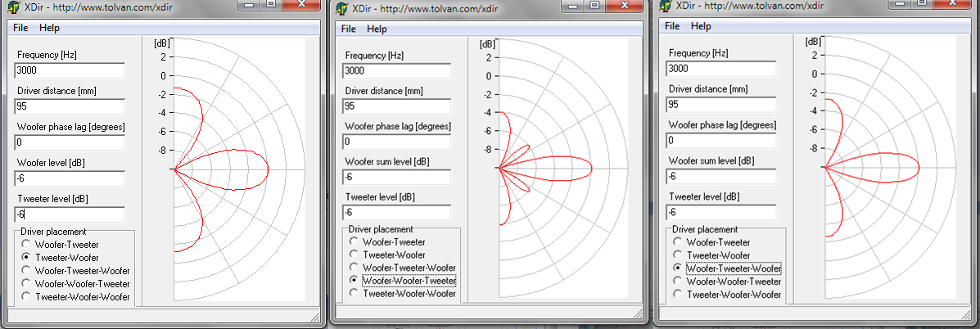This screenshot has width=980, height=329.
Task: Click XDir app icon in right window title bar
Action: [x=664, y=7]
